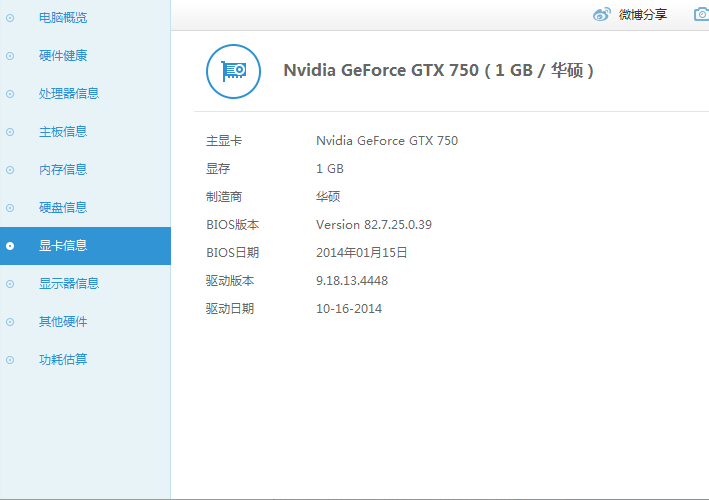Click the Weibo logo icon
This screenshot has height=500, width=709.
point(601,14)
